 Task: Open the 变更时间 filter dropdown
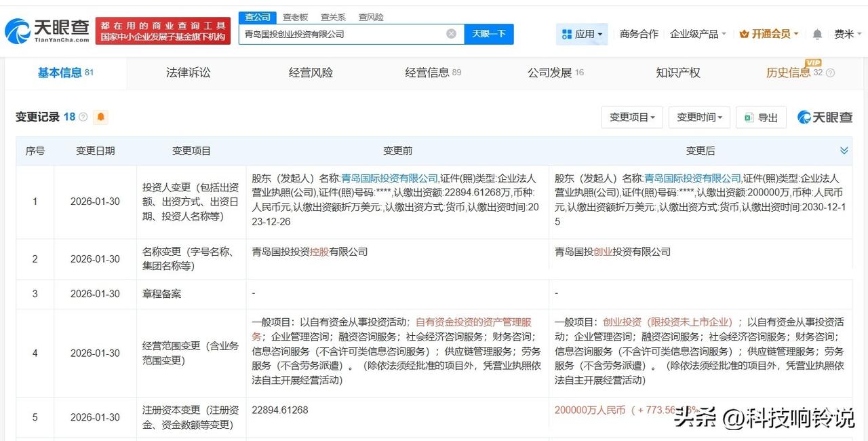(x=699, y=117)
